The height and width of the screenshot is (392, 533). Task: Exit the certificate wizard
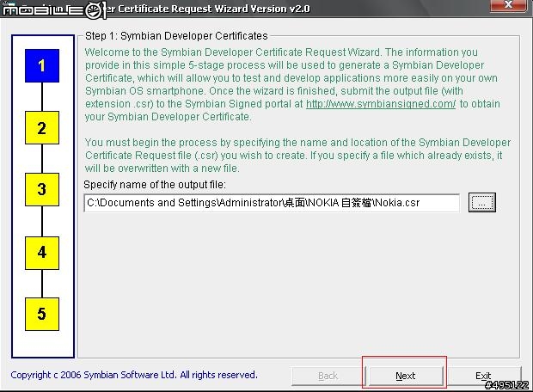pyautogui.click(x=483, y=376)
